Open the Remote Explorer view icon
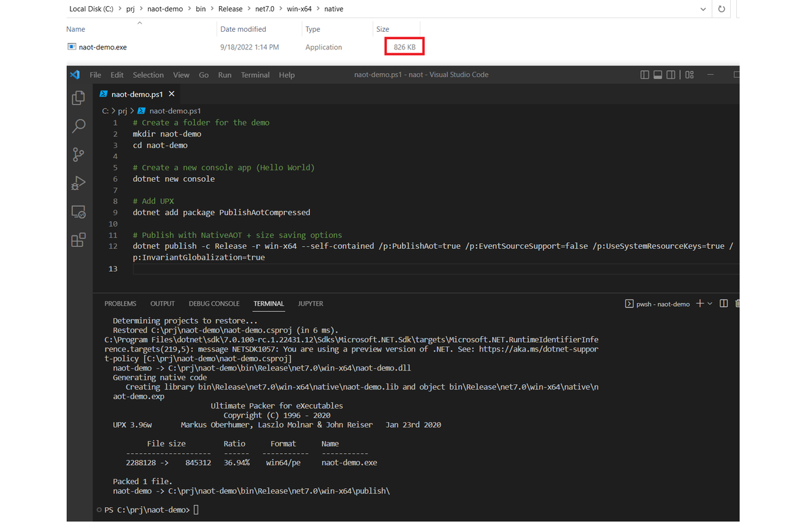 [x=78, y=212]
